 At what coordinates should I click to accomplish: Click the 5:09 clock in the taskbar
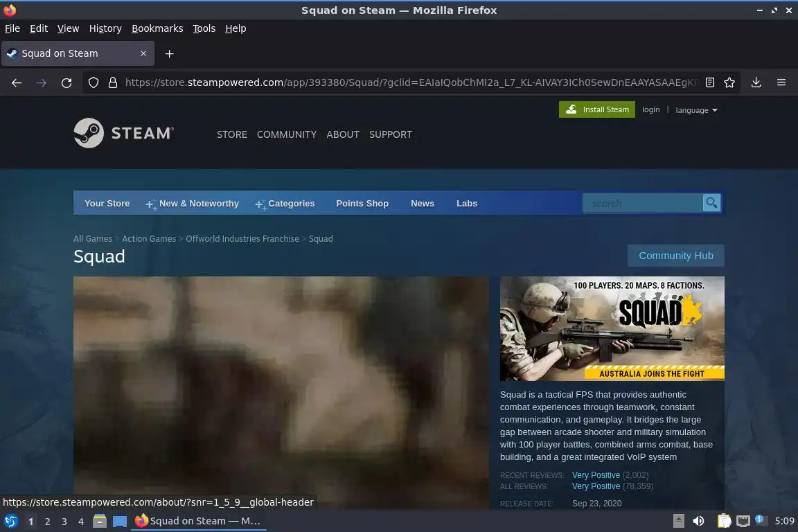pos(784,521)
